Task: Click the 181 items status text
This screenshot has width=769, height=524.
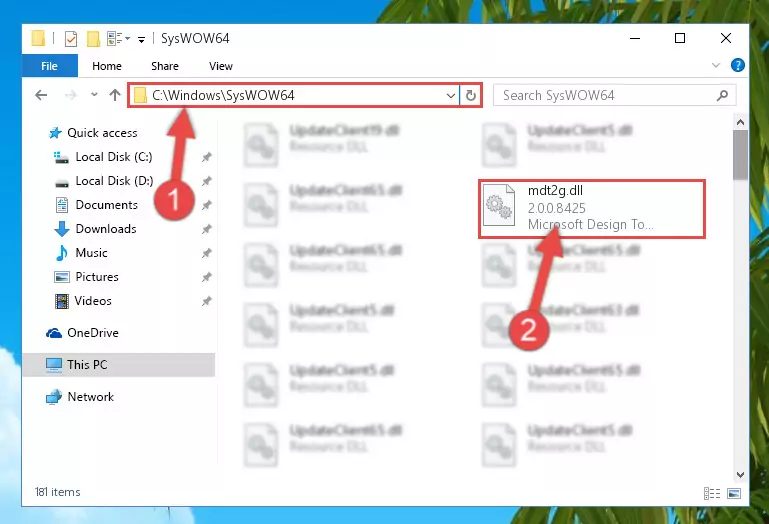Action: [57, 492]
